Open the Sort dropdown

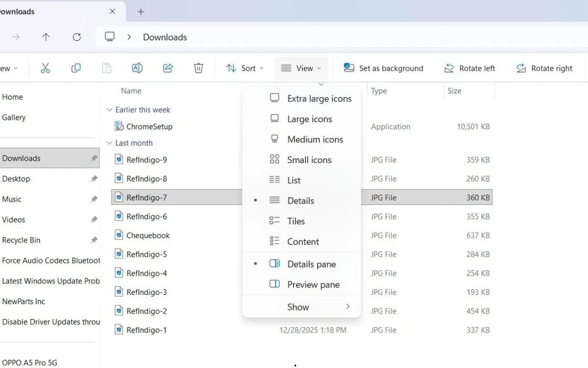(x=244, y=68)
